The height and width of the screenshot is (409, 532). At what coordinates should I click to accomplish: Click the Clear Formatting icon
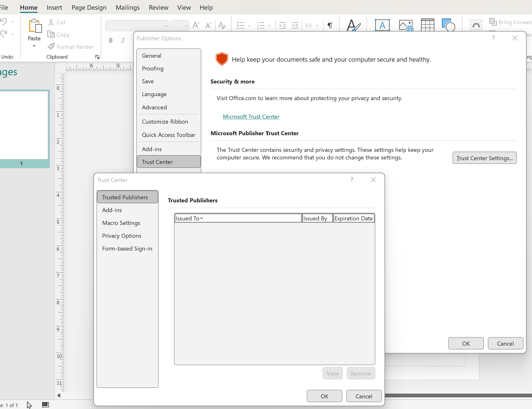222,25
